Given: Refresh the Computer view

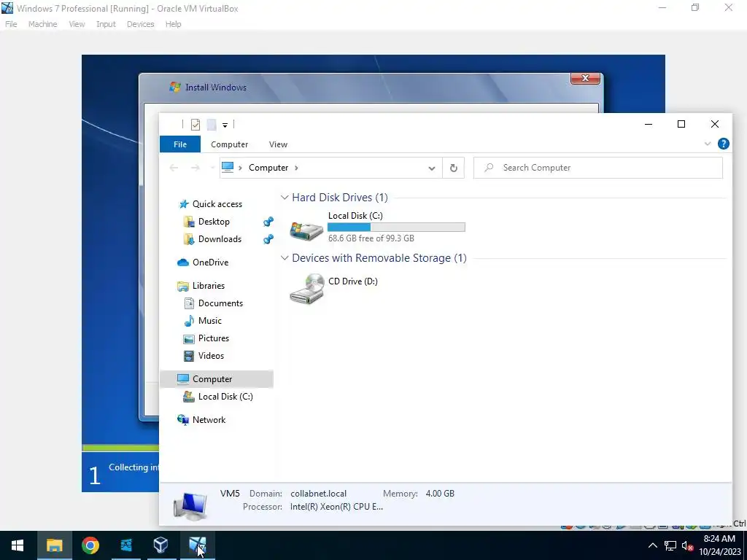Looking at the screenshot, I should pos(454,168).
